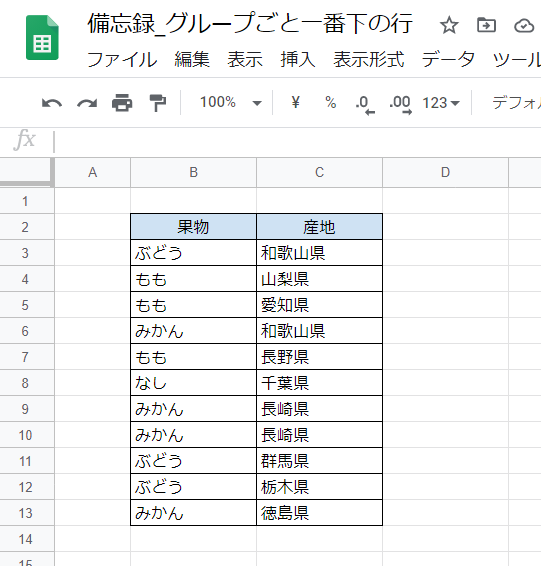Select cell B3 containing ぶどう
The height and width of the screenshot is (566, 541).
193,253
